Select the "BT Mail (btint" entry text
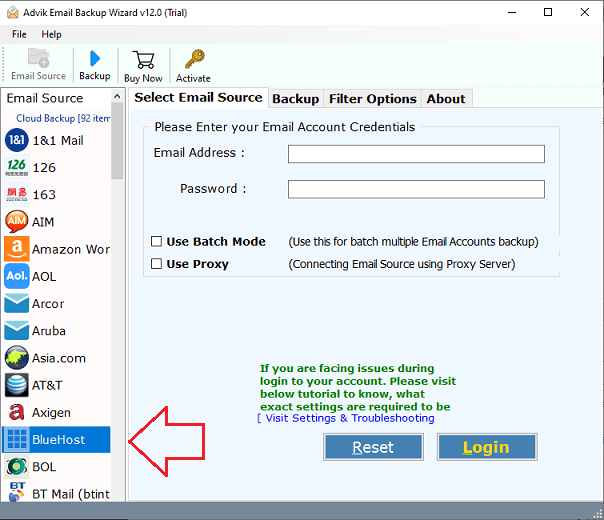 coord(71,494)
